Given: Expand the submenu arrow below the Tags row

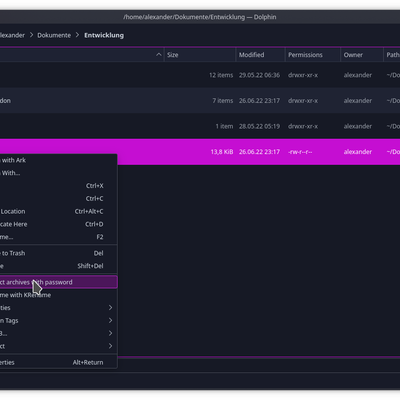Looking at the screenshot, I should (x=110, y=333).
